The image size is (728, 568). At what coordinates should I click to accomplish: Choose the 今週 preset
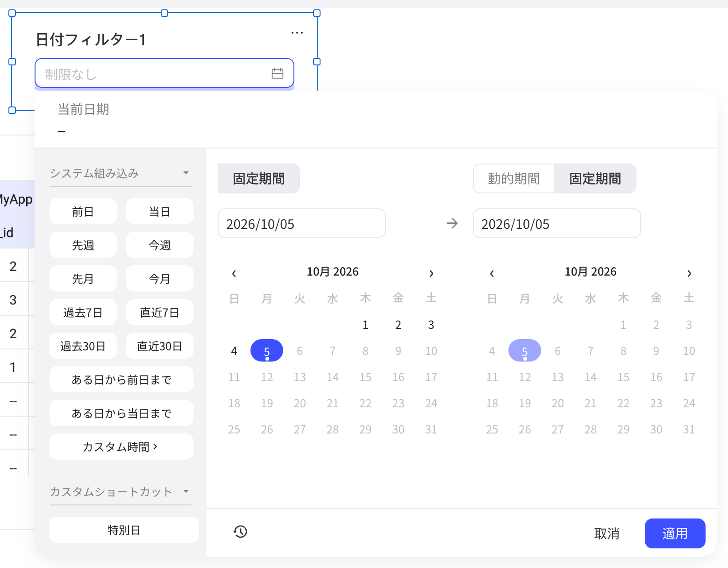[x=160, y=245]
